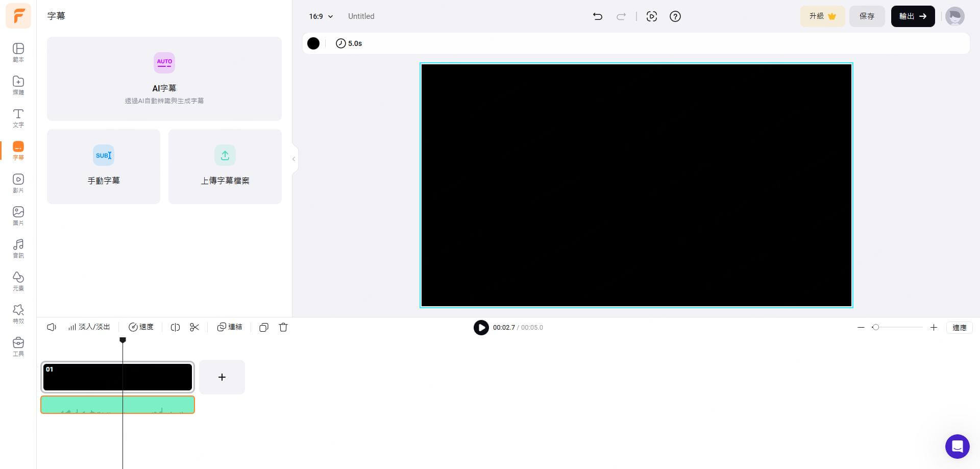Select the green audio track clip
Viewport: 980px width, 469px height.
coord(117,405)
